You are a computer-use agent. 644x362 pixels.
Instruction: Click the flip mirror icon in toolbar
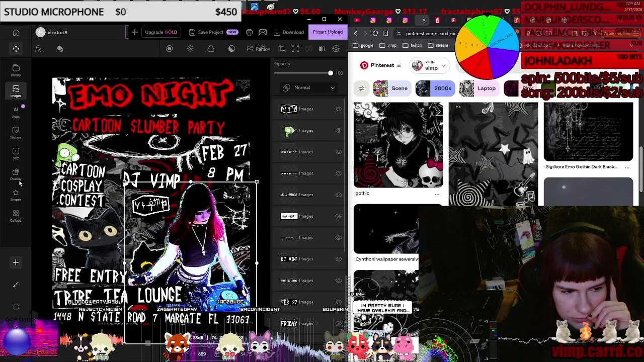pyautogui.click(x=322, y=49)
